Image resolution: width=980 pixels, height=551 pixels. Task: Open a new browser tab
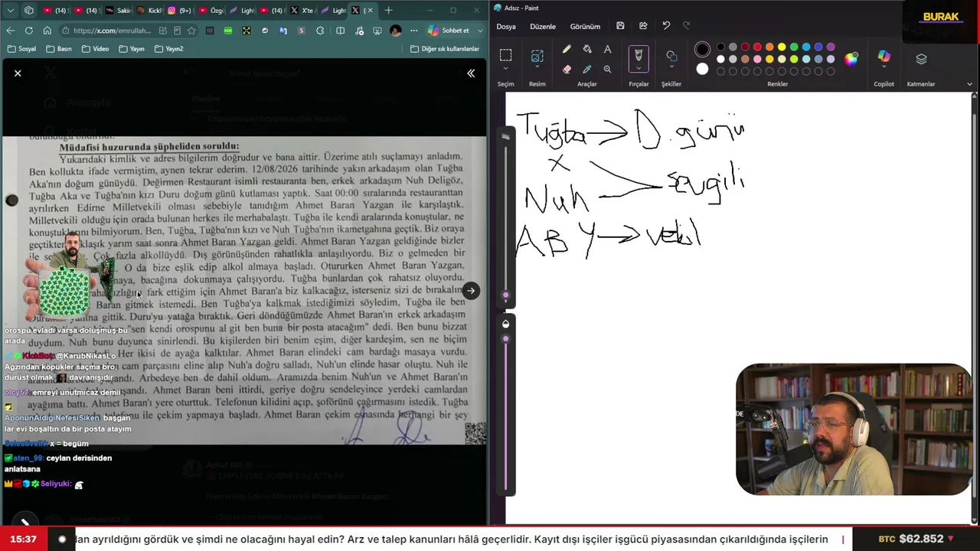click(x=388, y=10)
